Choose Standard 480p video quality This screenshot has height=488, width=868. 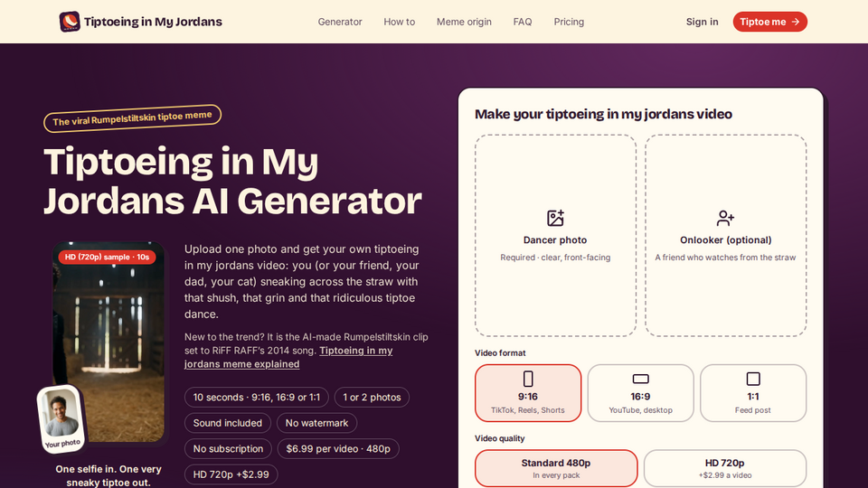coord(556,468)
